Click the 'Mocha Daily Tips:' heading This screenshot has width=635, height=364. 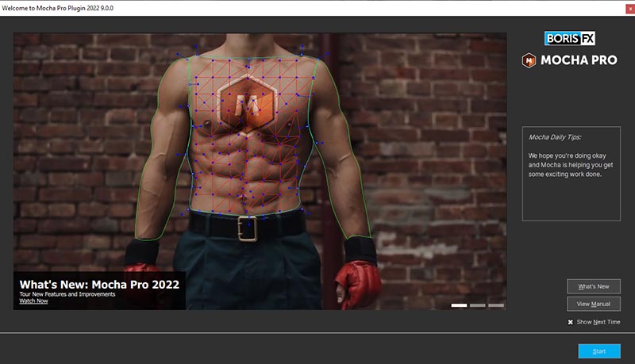pos(555,137)
